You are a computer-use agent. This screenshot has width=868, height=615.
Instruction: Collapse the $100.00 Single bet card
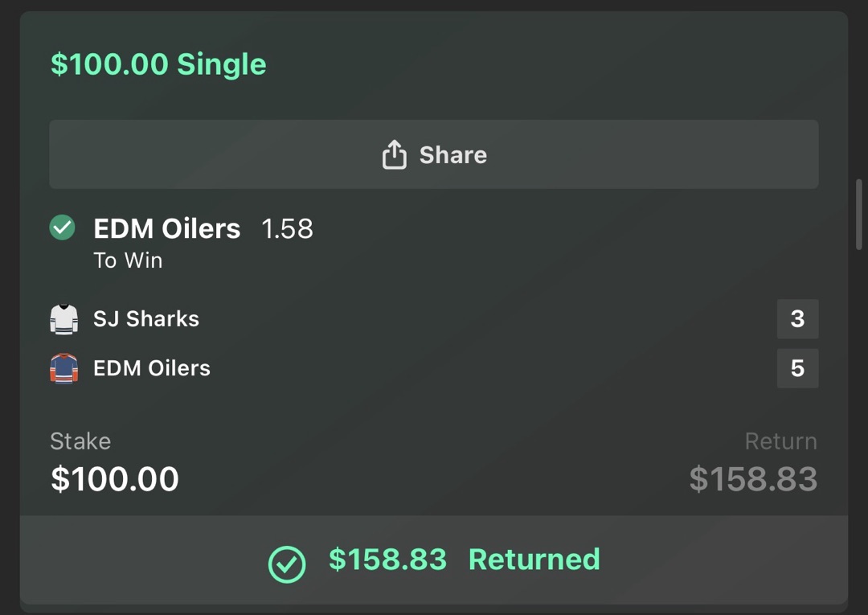158,64
